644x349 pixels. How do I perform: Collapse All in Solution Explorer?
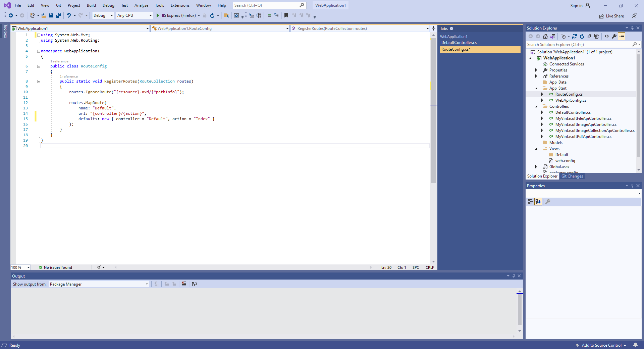click(589, 36)
